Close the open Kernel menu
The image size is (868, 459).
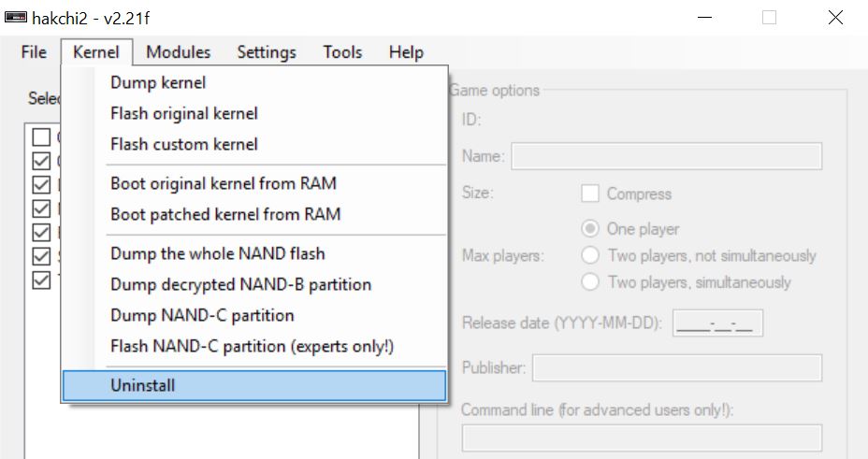click(x=96, y=52)
